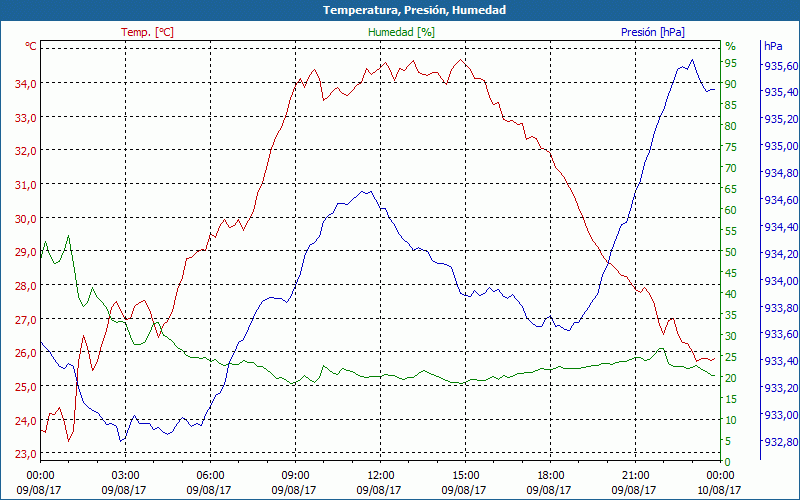Click temperature axis value '24,0'
Image resolution: width=800 pixels, height=500 pixels.
[x=25, y=420]
